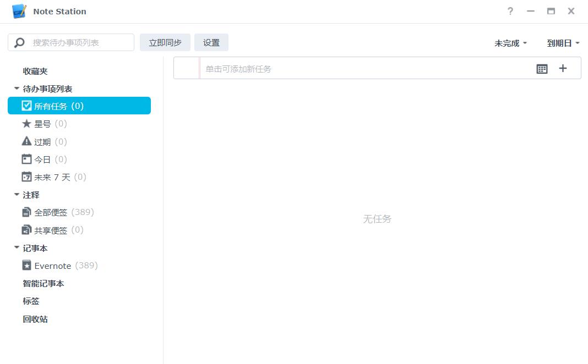Click the 立即同步 button

point(165,42)
